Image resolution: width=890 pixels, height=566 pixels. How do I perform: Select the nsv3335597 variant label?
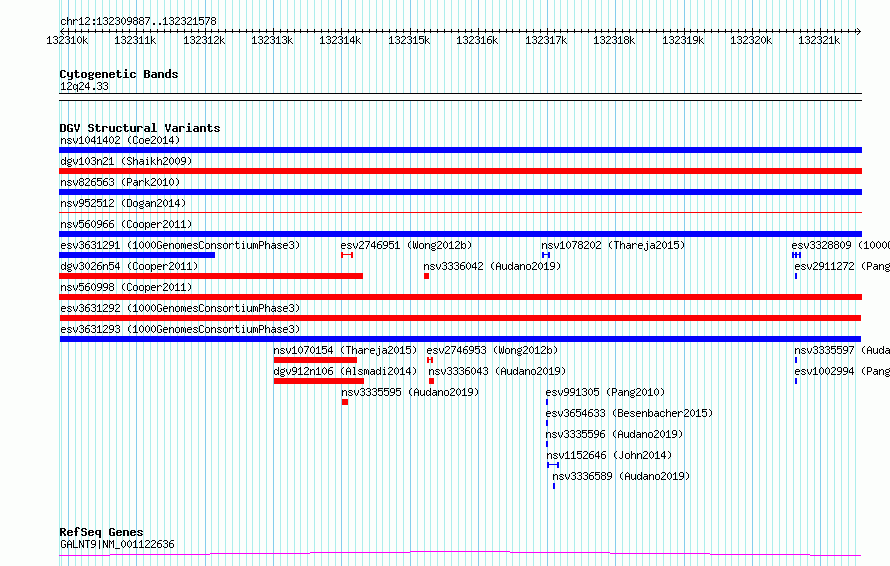(842, 350)
